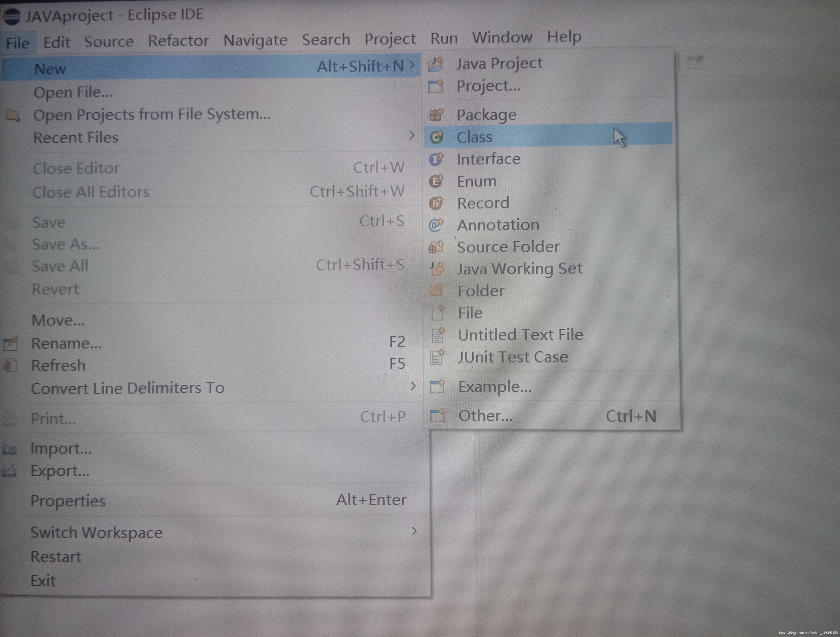The height and width of the screenshot is (637, 840).
Task: Click the Annotation icon
Action: (436, 225)
